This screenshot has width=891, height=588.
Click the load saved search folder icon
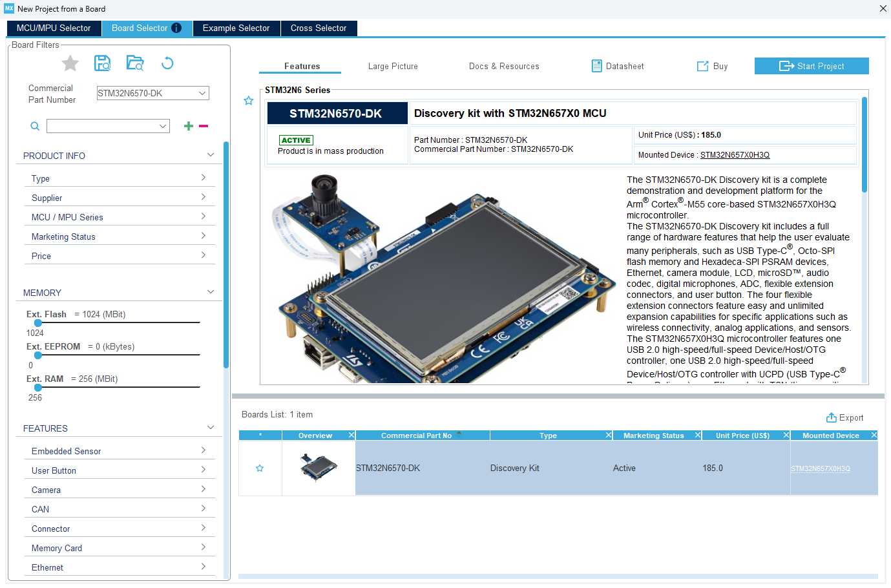tap(135, 63)
